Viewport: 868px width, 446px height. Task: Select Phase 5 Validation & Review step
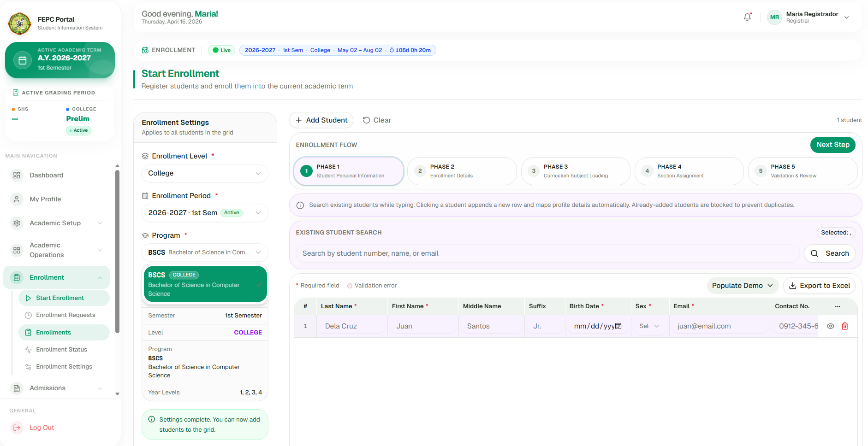point(803,171)
